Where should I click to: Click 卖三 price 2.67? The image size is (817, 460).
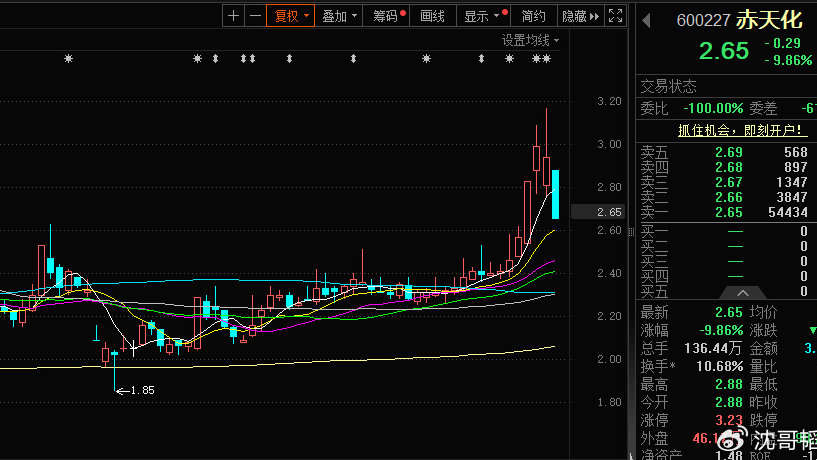tap(728, 182)
